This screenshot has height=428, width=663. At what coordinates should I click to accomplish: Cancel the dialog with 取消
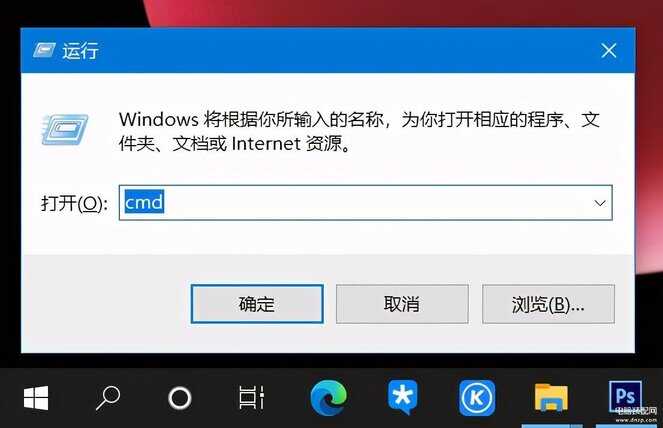click(402, 304)
